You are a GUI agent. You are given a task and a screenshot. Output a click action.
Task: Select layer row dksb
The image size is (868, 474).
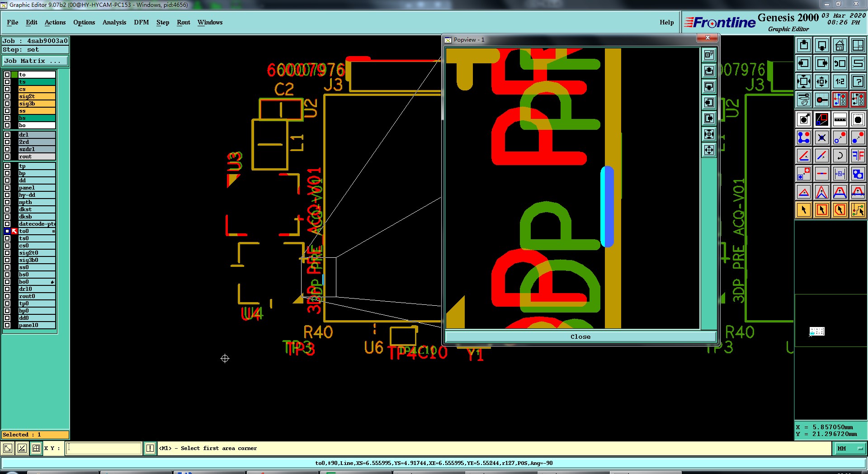coord(37,217)
